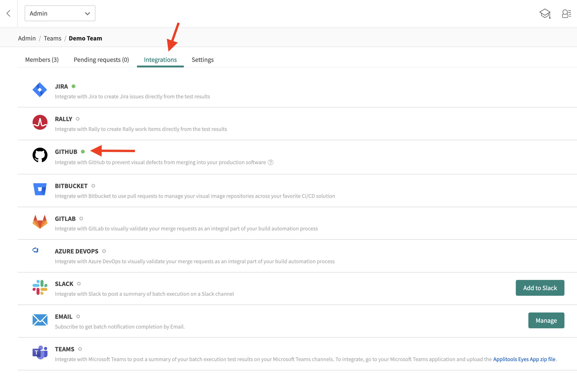The height and width of the screenshot is (392, 577).
Task: Click the GITLAB integration icon
Action: [40, 221]
